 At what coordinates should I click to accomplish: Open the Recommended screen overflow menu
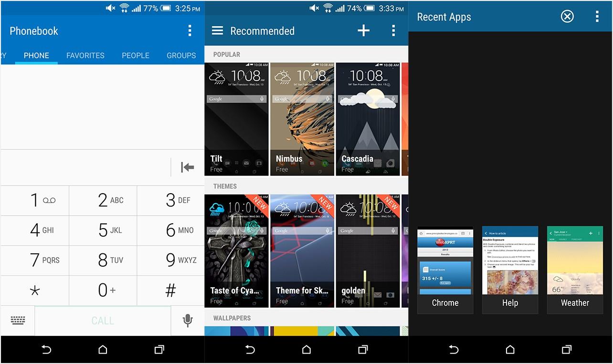[393, 31]
